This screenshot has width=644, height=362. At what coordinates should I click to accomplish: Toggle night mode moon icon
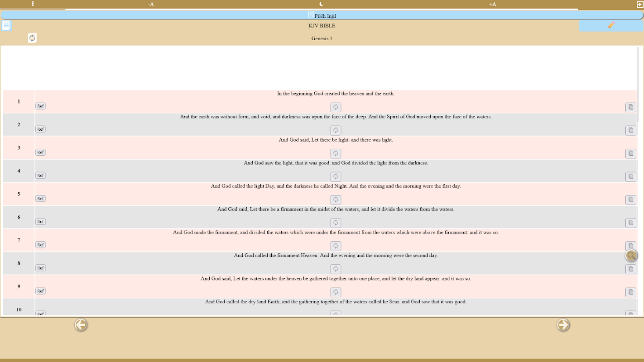pyautogui.click(x=322, y=4)
